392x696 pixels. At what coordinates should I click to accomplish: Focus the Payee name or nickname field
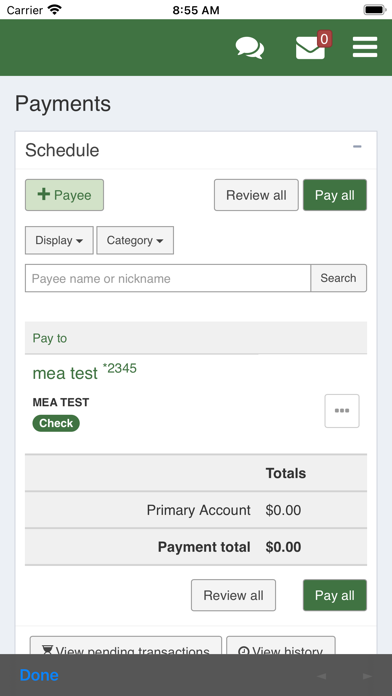tap(168, 278)
